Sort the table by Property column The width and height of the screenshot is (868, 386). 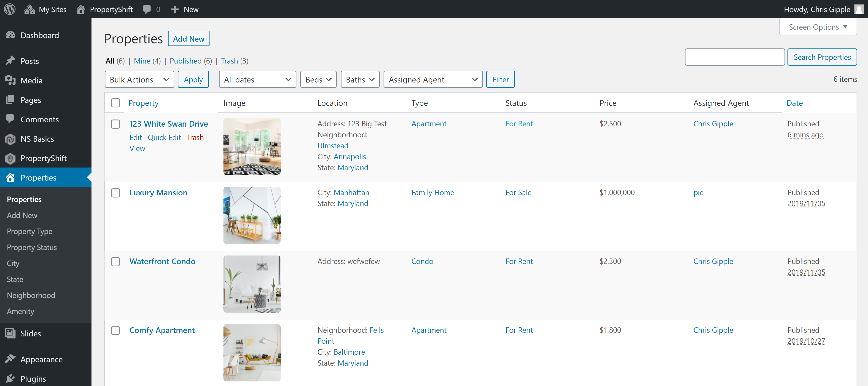tap(143, 103)
